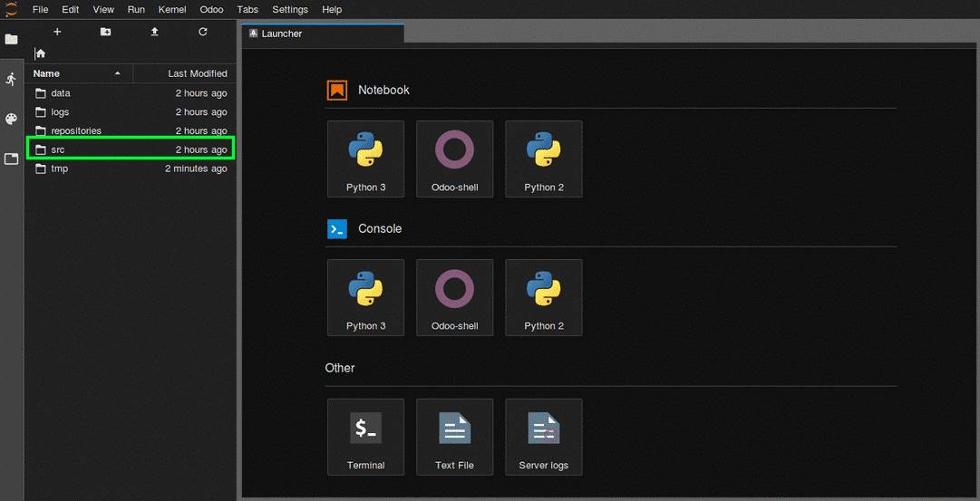Start a Python 2 console
The image size is (980, 501).
pos(544,297)
